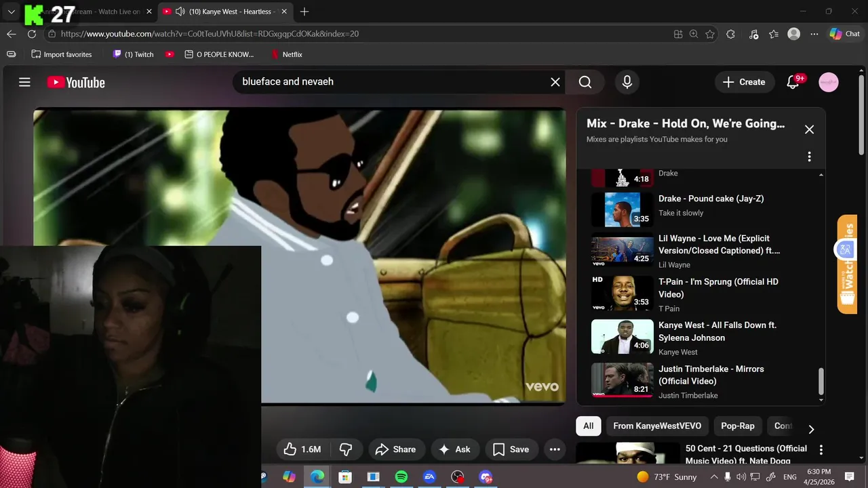
Task: Open new browser tab
Action: click(x=304, y=12)
